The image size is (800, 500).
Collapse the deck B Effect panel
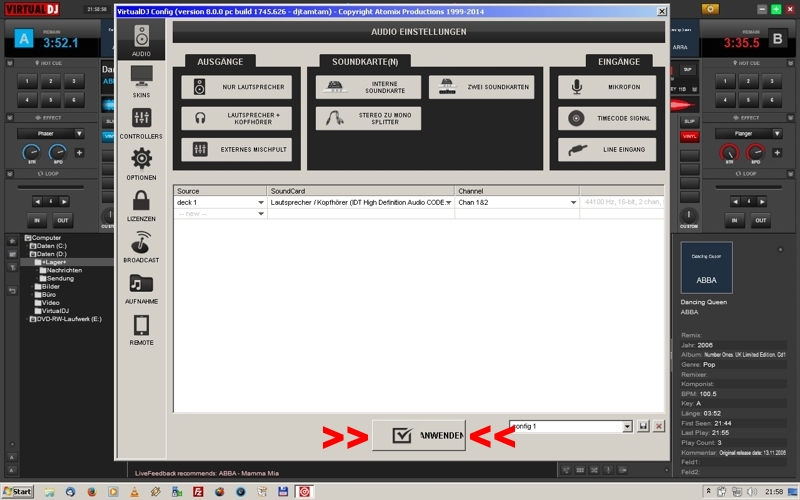point(790,118)
